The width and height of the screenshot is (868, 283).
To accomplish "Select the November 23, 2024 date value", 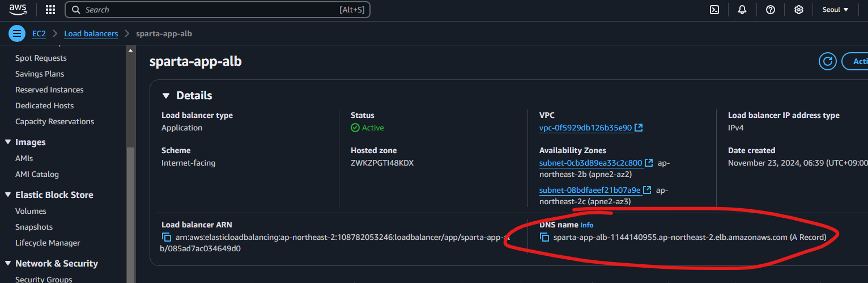I will point(798,163).
